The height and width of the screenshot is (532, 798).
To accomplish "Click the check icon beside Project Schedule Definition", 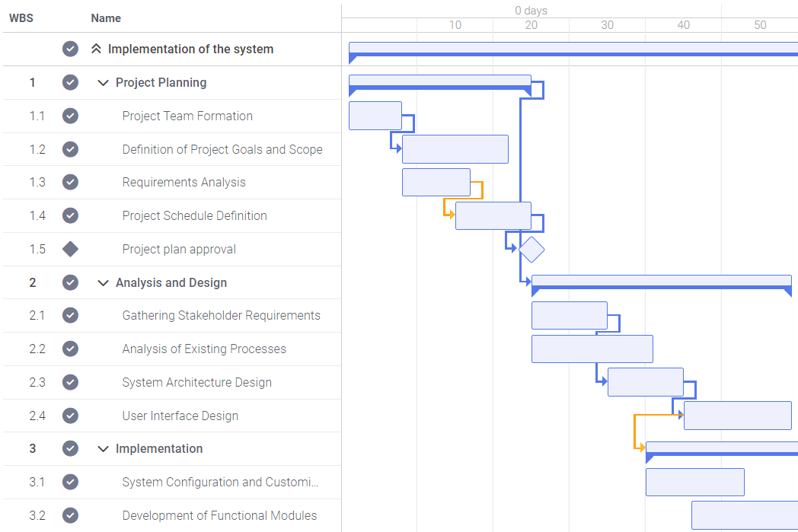I will [x=70, y=215].
